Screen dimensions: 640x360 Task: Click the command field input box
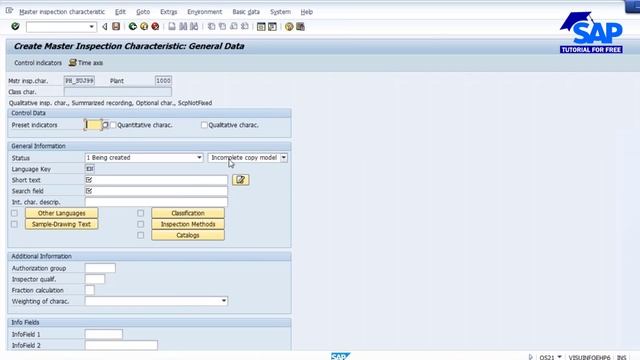point(57,27)
